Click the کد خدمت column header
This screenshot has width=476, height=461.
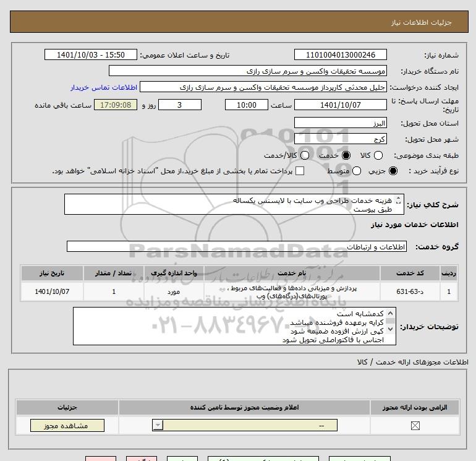click(410, 273)
